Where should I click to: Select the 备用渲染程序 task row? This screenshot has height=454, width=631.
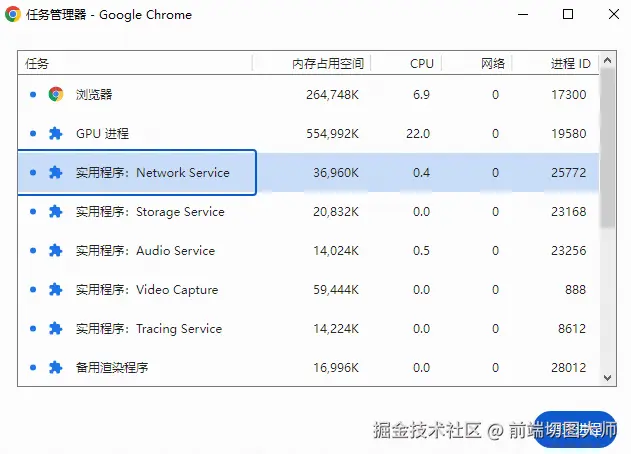pyautogui.click(x=308, y=367)
